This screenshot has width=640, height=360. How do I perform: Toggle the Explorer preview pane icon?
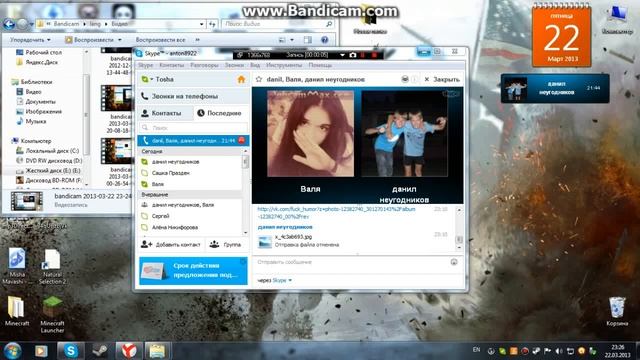point(308,40)
